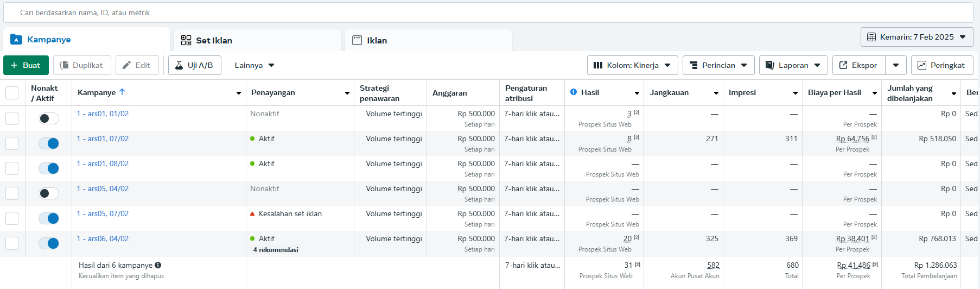Screen dimensions: 980x289
Task: Click the Peringkat chart icon
Action: tap(921, 65)
